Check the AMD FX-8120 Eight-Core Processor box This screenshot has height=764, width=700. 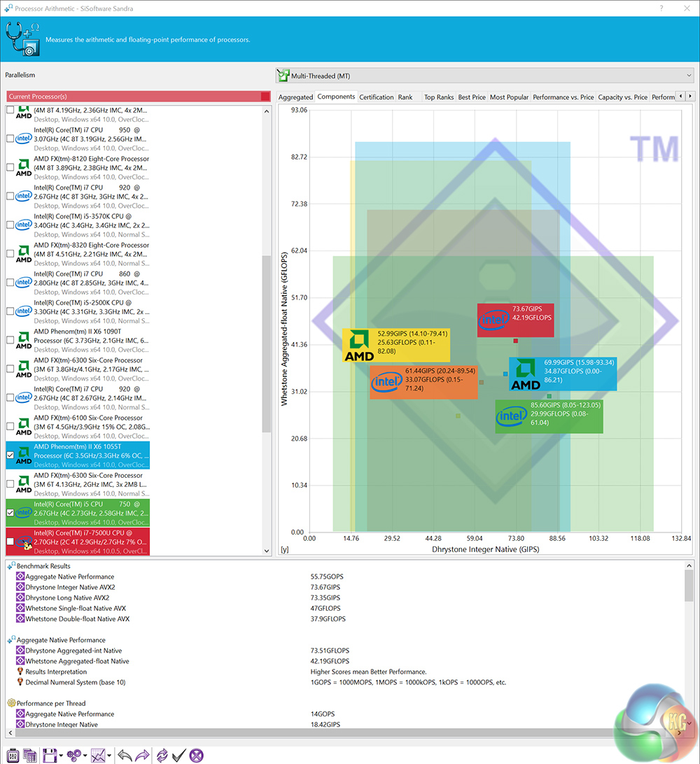click(x=10, y=167)
